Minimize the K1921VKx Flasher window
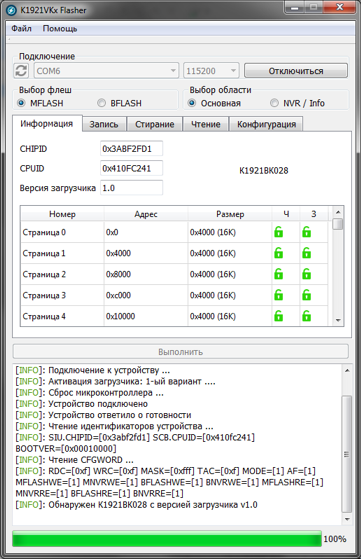Screen dimensions: 361x559 (x=295, y=7)
